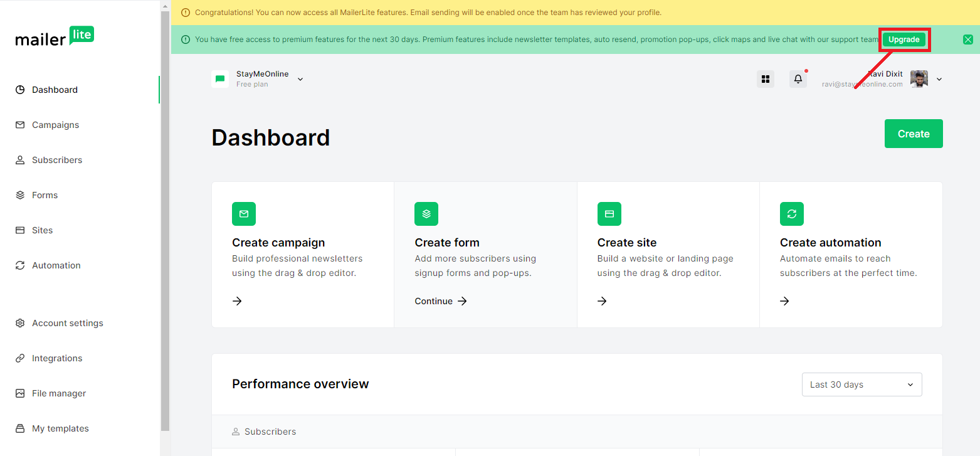Open Automation in the sidebar

(56, 265)
